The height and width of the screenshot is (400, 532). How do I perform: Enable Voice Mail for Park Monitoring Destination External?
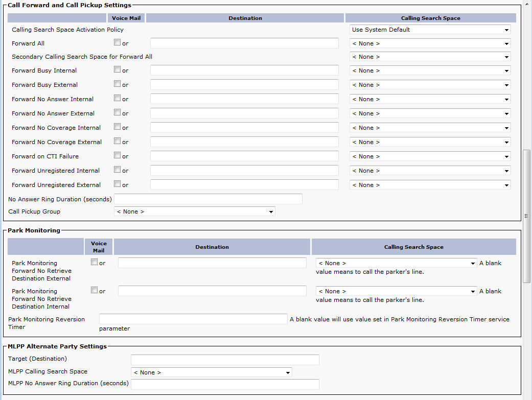tap(94, 263)
